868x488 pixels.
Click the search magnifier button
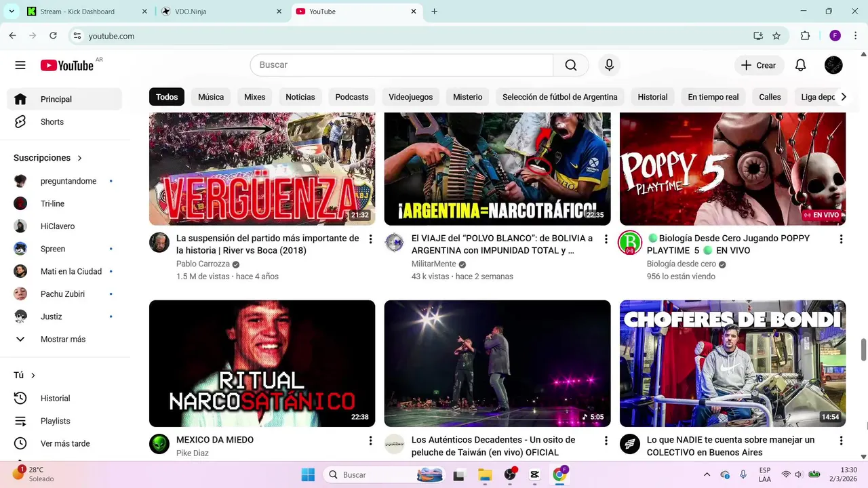(571, 65)
